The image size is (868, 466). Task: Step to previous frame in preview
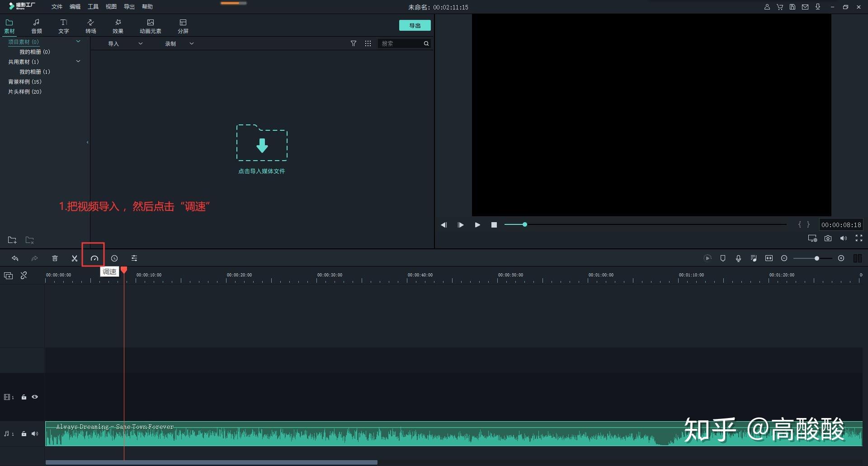click(444, 225)
